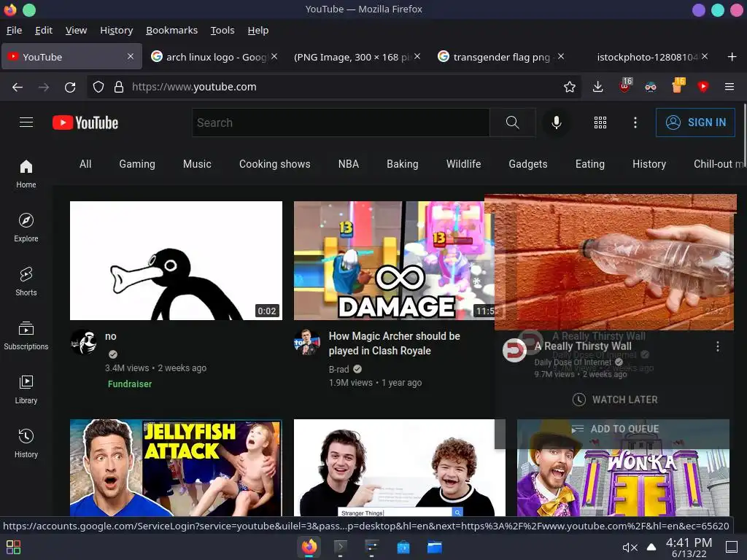
Task: Open the Tools menu
Action: pyautogui.click(x=222, y=30)
